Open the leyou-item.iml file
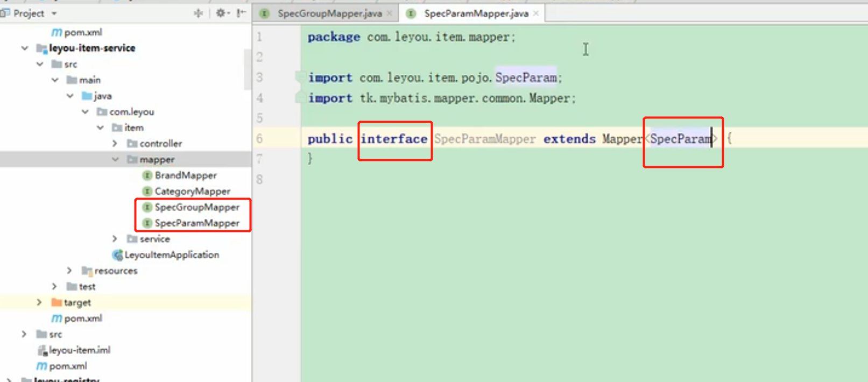The width and height of the screenshot is (868, 382). (x=80, y=350)
